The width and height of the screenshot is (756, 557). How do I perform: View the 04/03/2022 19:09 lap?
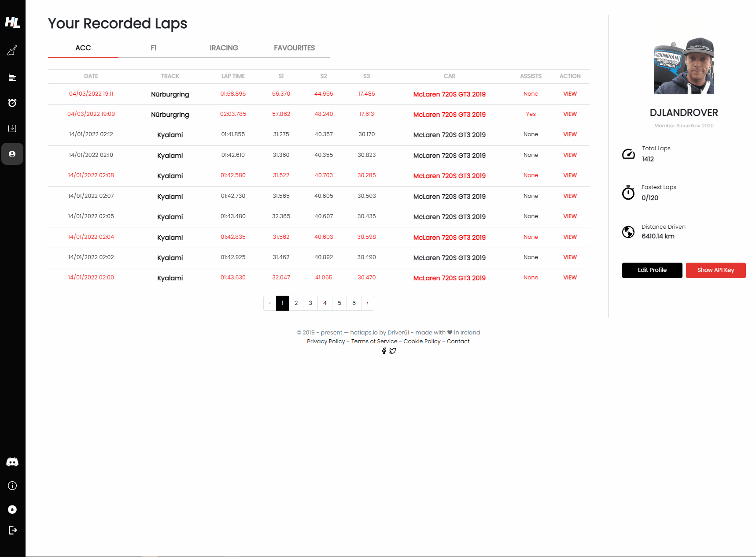(570, 114)
